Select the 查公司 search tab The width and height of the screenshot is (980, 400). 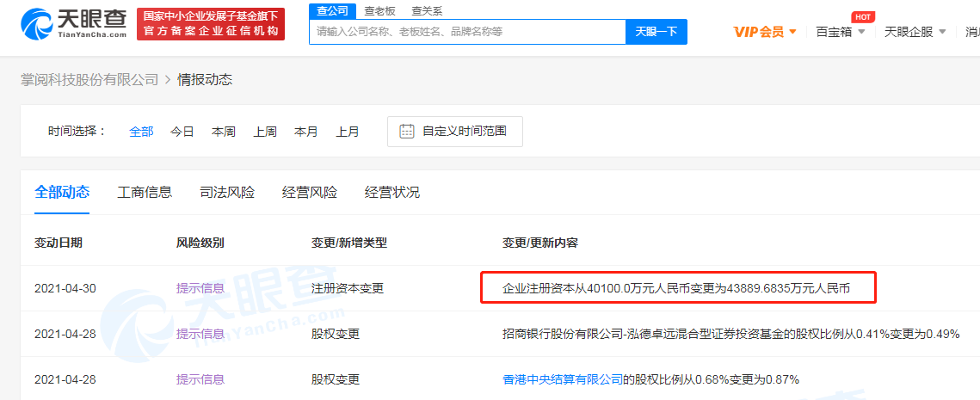[x=332, y=11]
